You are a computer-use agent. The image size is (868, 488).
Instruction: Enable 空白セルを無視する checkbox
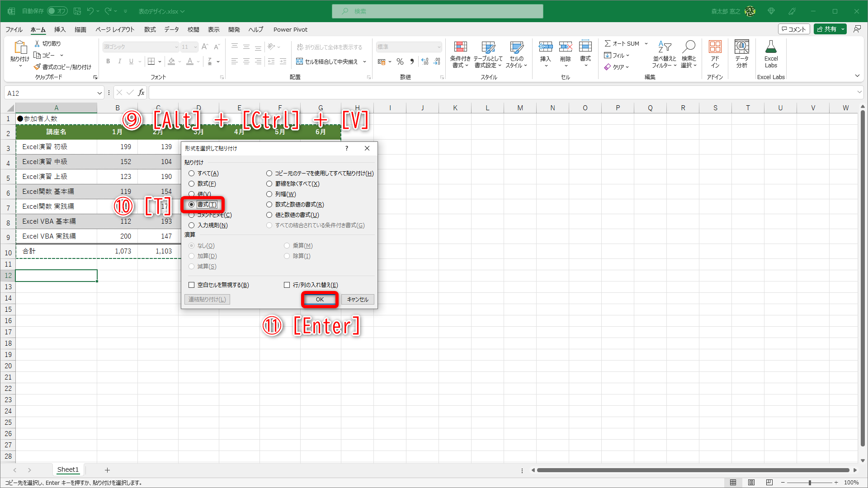click(x=192, y=285)
